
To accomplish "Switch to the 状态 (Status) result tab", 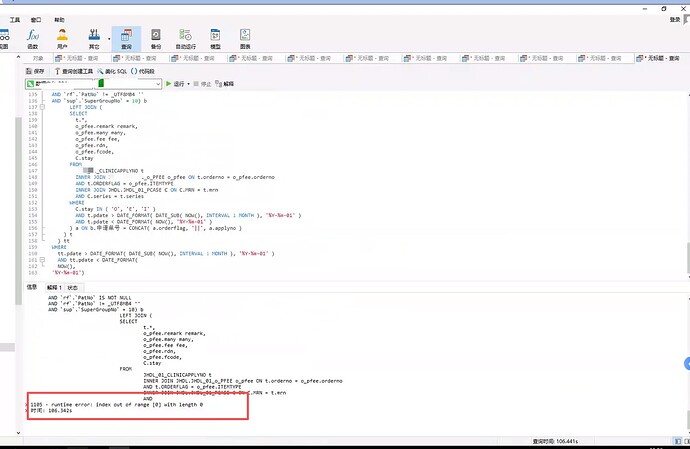I will [73, 287].
